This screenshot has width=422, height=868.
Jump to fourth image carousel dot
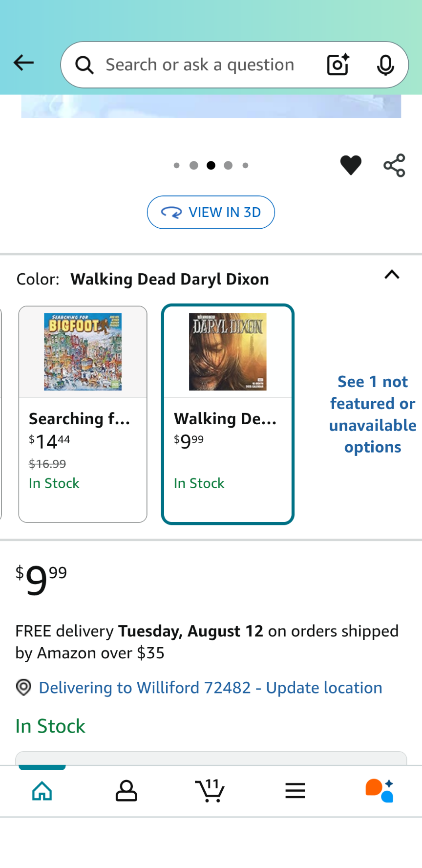click(x=228, y=166)
